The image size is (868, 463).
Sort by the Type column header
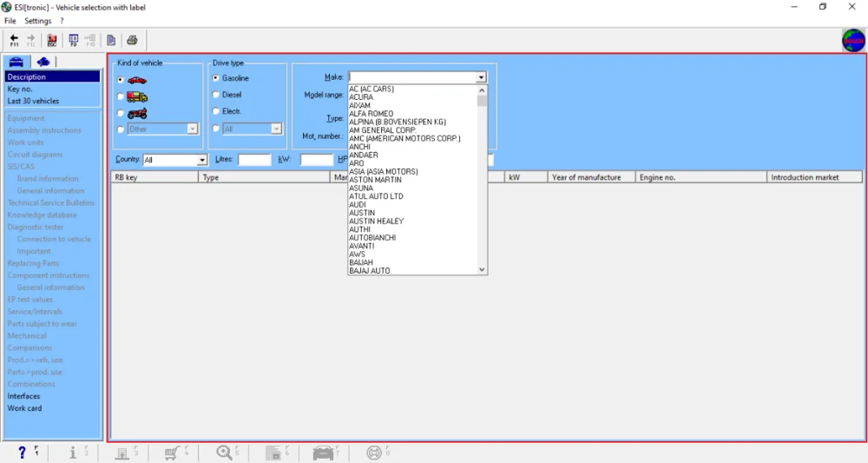[x=264, y=177]
